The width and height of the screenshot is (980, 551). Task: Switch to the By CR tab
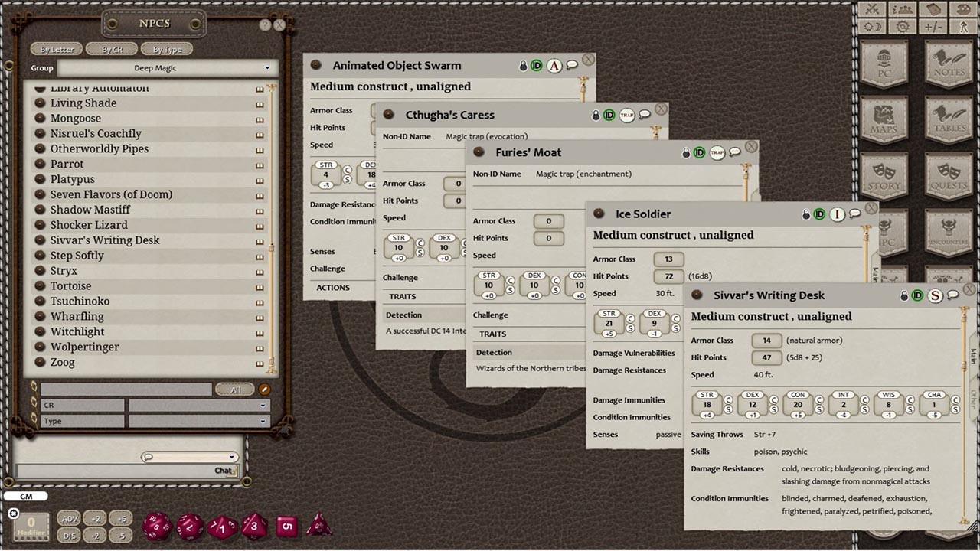(112, 48)
